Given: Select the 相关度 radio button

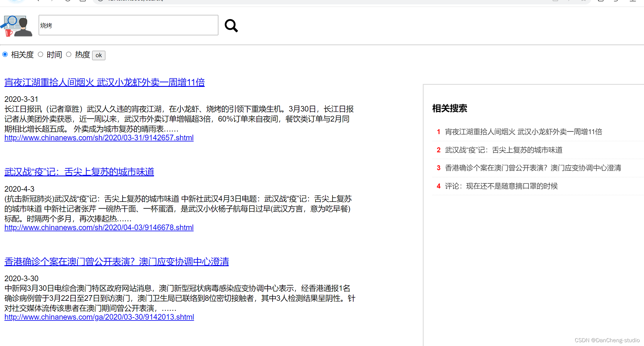Looking at the screenshot, I should point(5,55).
